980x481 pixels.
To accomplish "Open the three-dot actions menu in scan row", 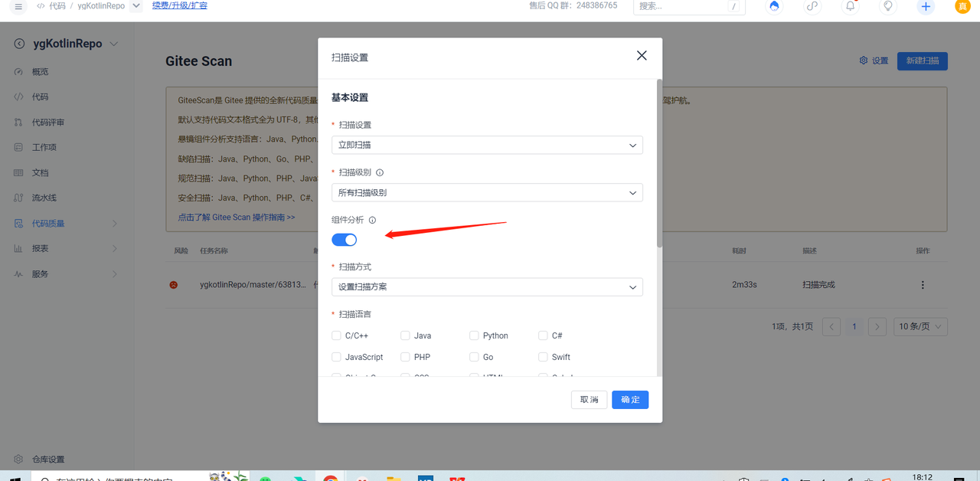I will [x=923, y=285].
